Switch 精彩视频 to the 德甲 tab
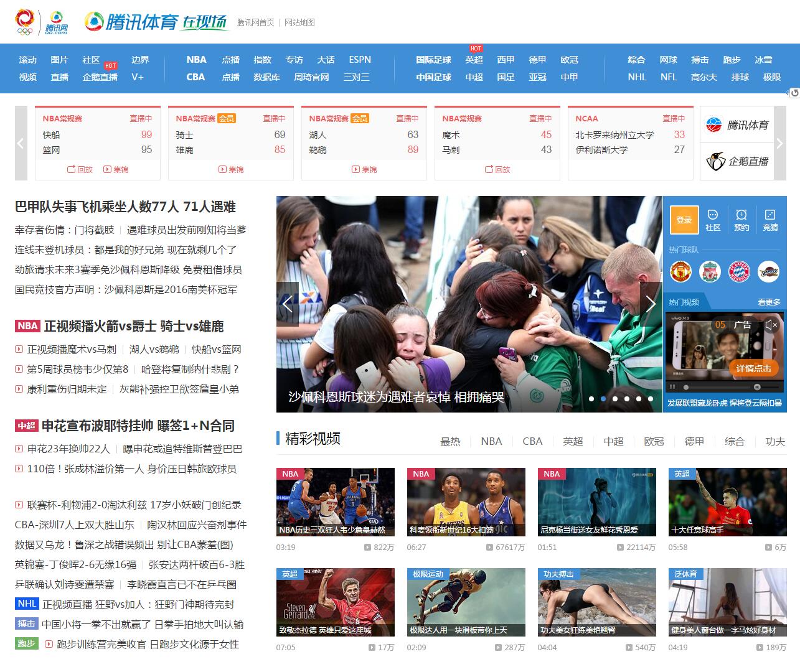800x672 pixels. click(694, 441)
